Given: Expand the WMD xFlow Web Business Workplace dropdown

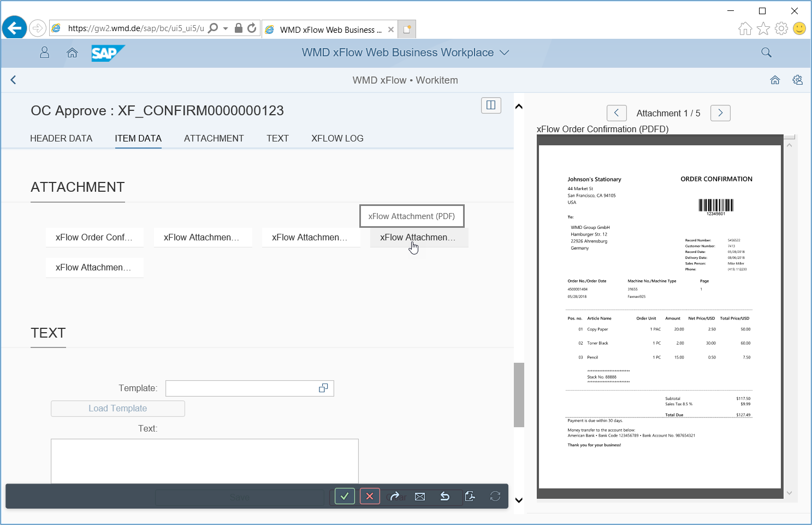Looking at the screenshot, I should pos(506,52).
